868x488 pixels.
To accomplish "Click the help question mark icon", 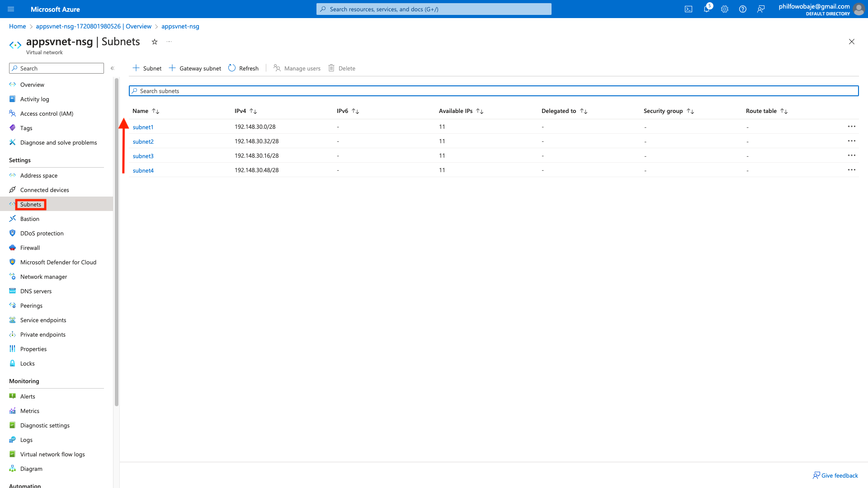I will tap(743, 9).
